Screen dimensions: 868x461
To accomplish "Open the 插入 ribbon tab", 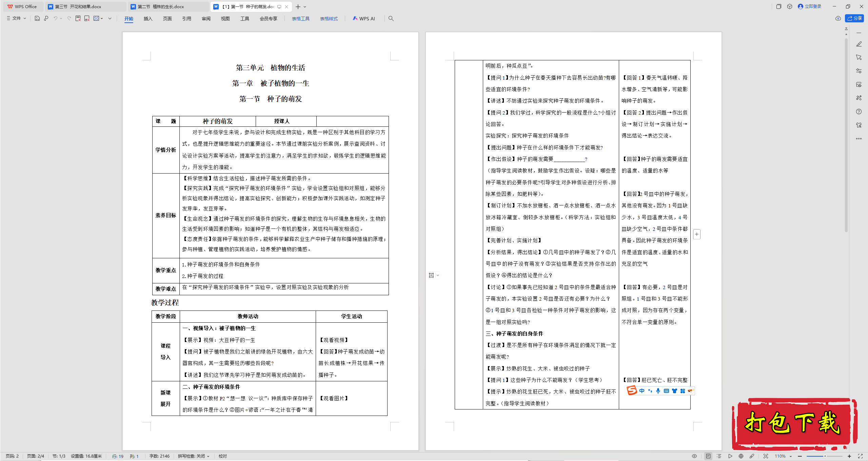I will coord(148,19).
